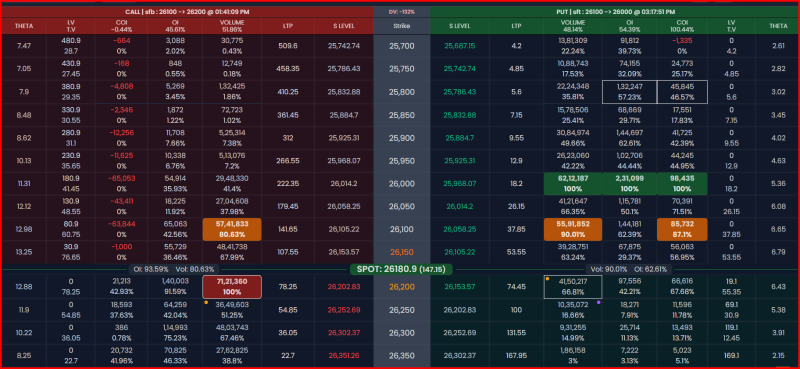Select strike 26,300 in the Strike column
This screenshot has height=369, width=800.
[x=402, y=333]
